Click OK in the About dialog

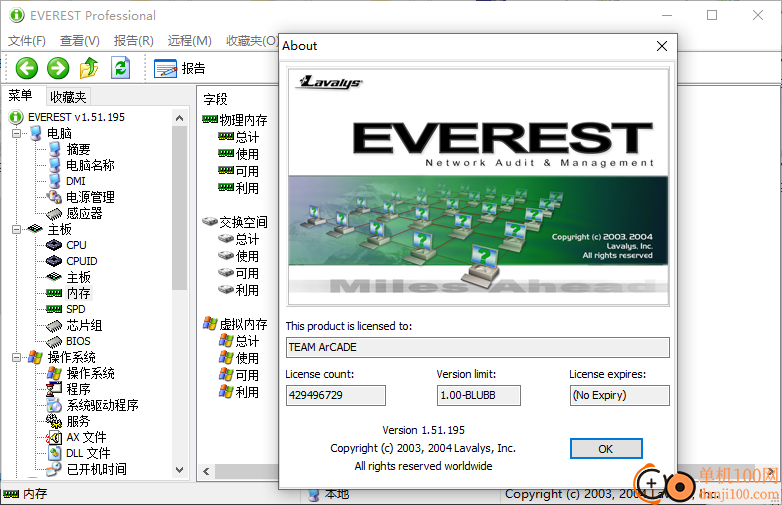606,449
